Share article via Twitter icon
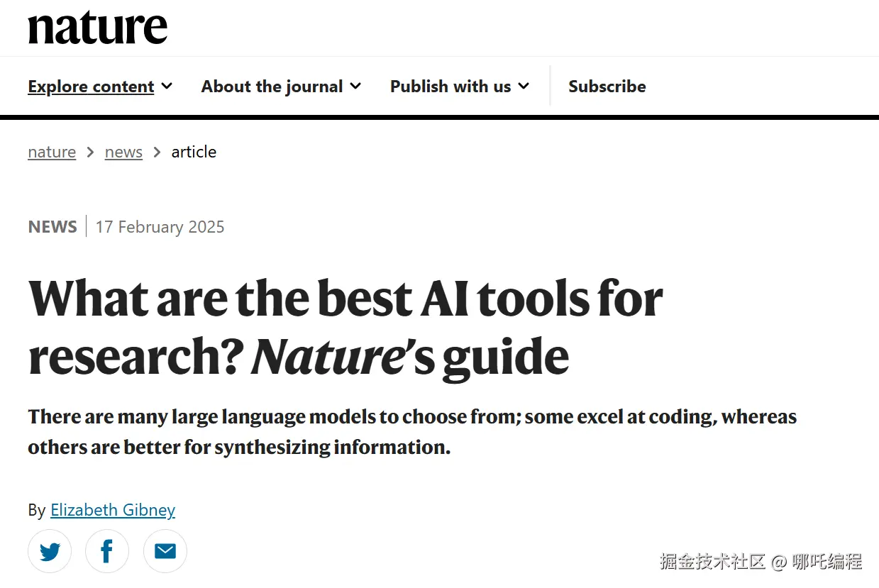 [x=50, y=551]
